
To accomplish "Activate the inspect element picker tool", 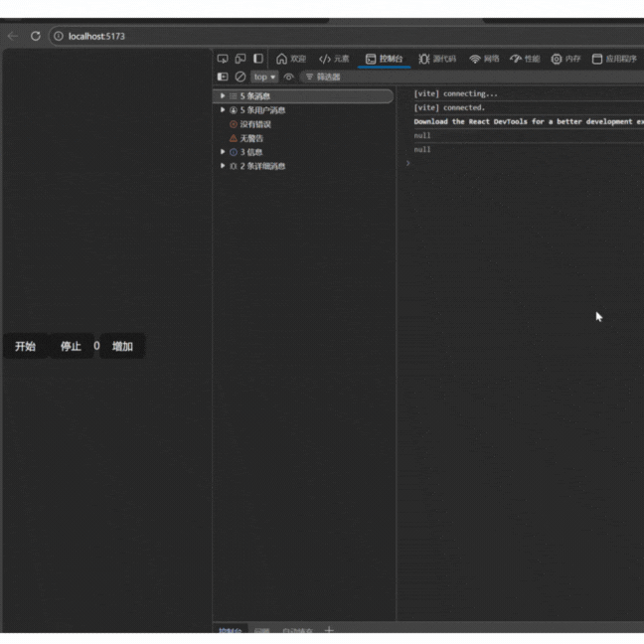I will pyautogui.click(x=223, y=59).
